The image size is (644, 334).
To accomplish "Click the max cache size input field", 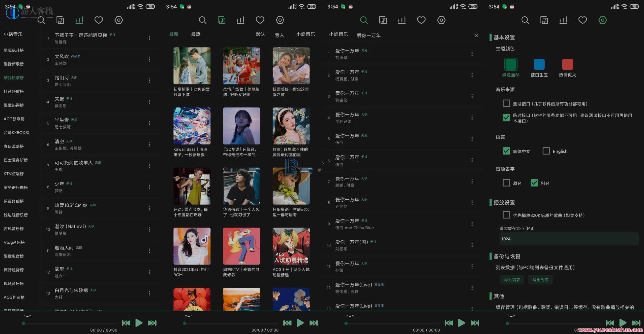I will (x=568, y=239).
